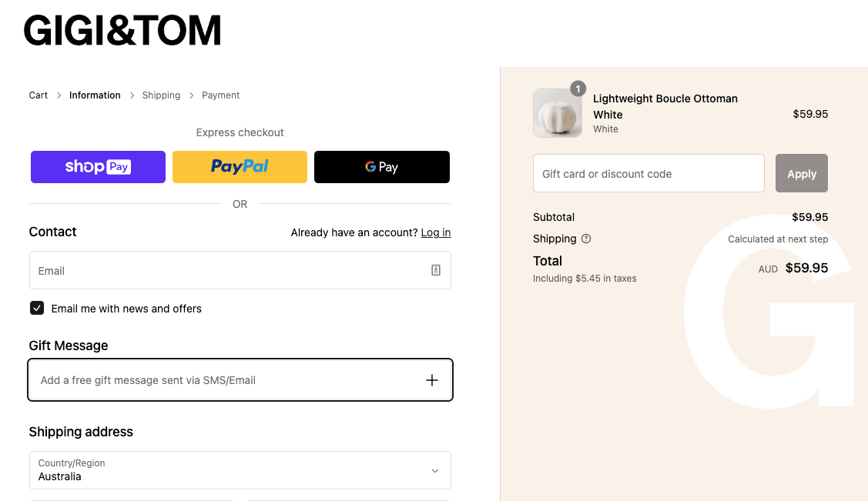Expand the gift message section
This screenshot has height=501, width=868.
(240, 380)
